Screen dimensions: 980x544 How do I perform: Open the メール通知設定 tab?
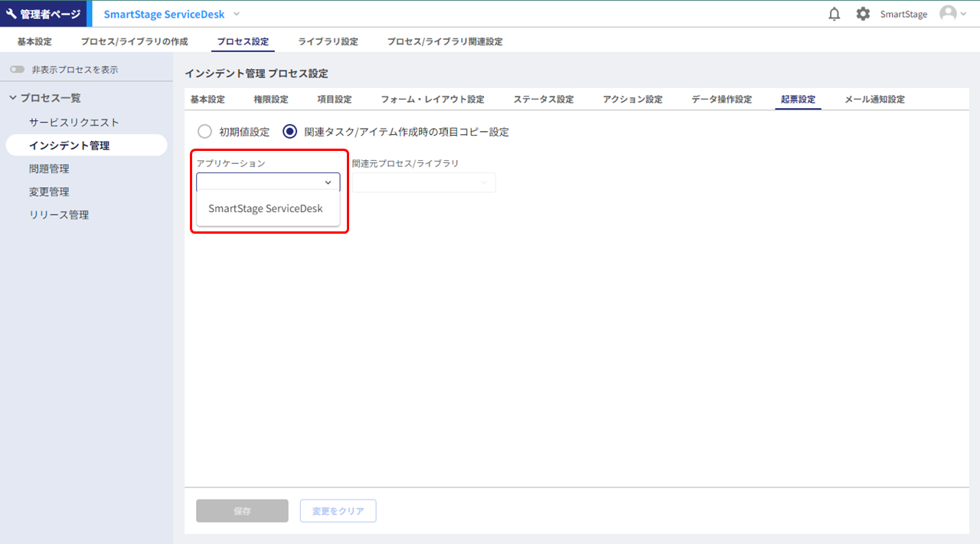[874, 100]
